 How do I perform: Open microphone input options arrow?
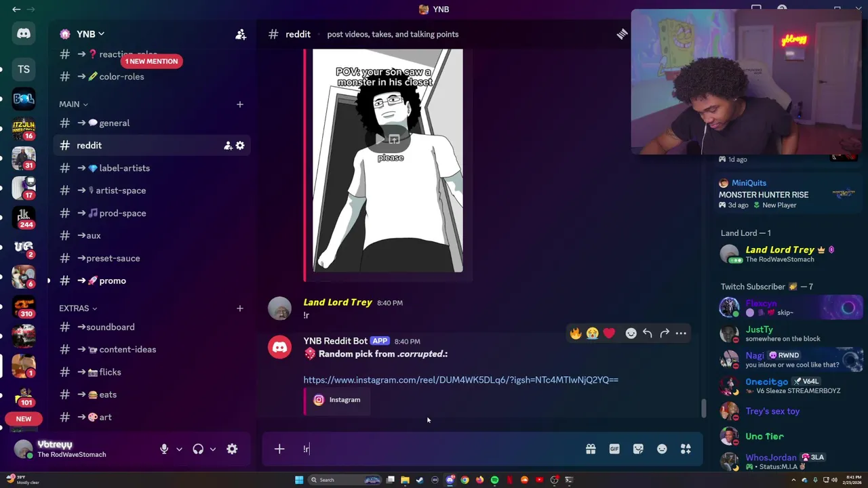(179, 449)
